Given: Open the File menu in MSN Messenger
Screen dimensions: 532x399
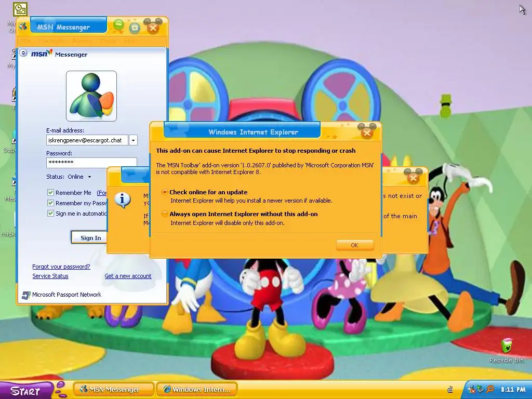Looking at the screenshot, I should tap(26, 41).
